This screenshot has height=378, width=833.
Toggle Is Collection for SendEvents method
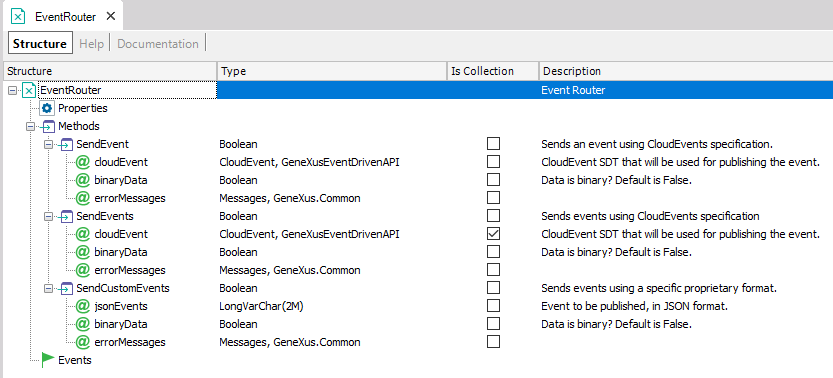(493, 216)
